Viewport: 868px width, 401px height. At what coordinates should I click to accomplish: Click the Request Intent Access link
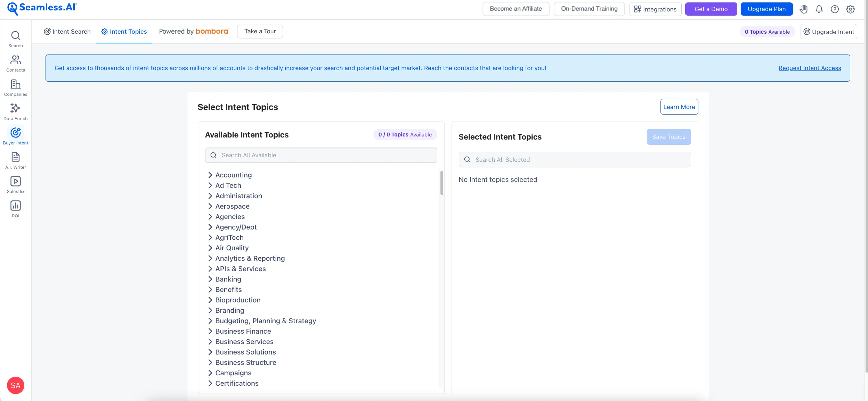pyautogui.click(x=810, y=68)
